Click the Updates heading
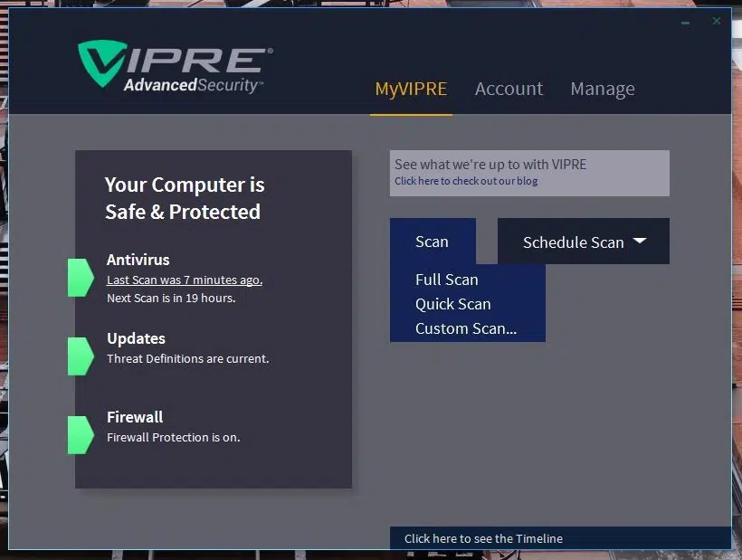The height and width of the screenshot is (560, 742). 136,338
